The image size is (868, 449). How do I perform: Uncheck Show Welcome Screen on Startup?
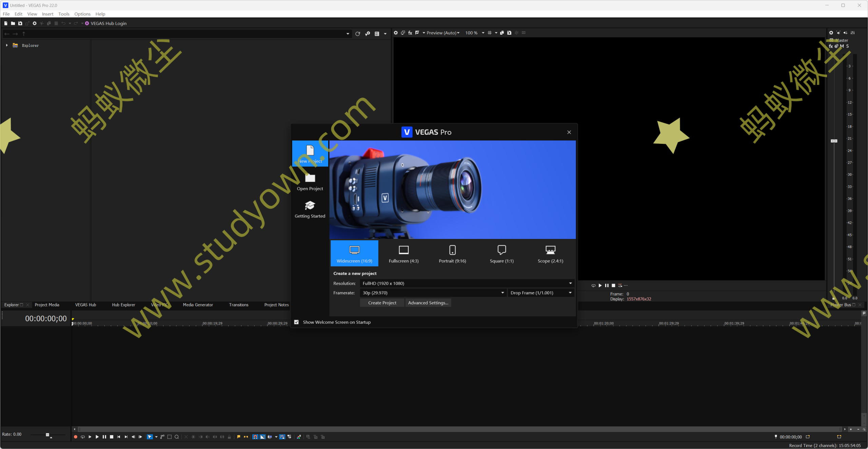click(297, 322)
